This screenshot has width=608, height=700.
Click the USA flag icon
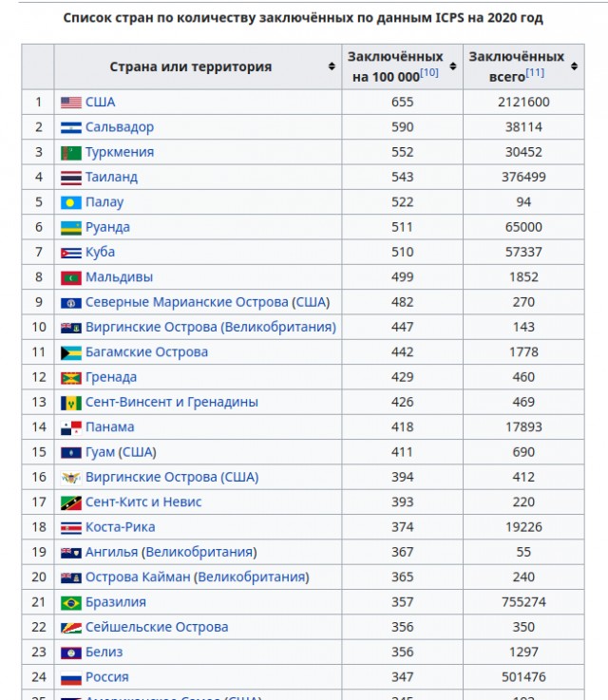[x=71, y=103]
